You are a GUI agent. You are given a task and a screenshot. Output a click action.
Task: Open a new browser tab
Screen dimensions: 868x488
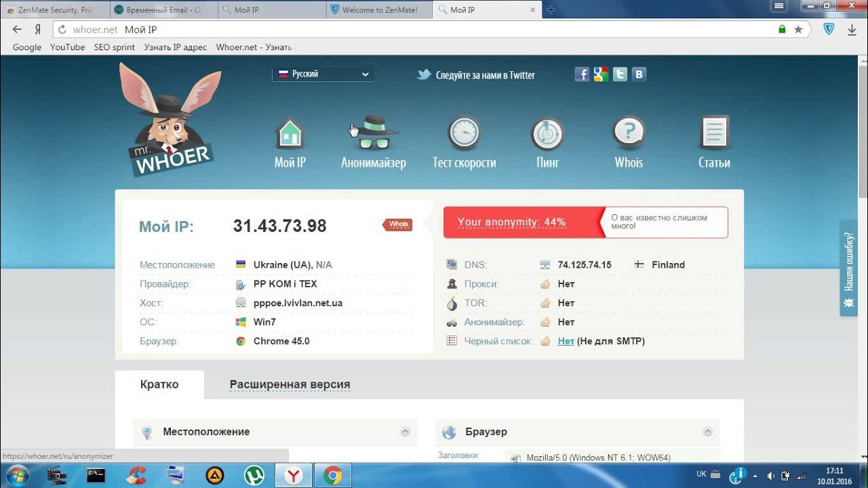551,9
